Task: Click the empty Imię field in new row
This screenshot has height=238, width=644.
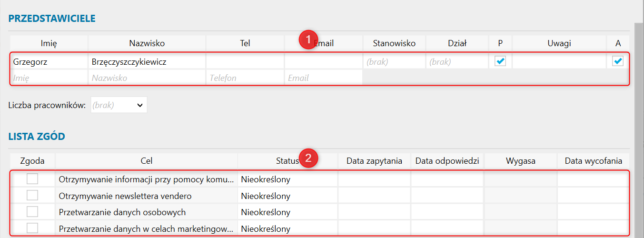Action: [x=49, y=78]
